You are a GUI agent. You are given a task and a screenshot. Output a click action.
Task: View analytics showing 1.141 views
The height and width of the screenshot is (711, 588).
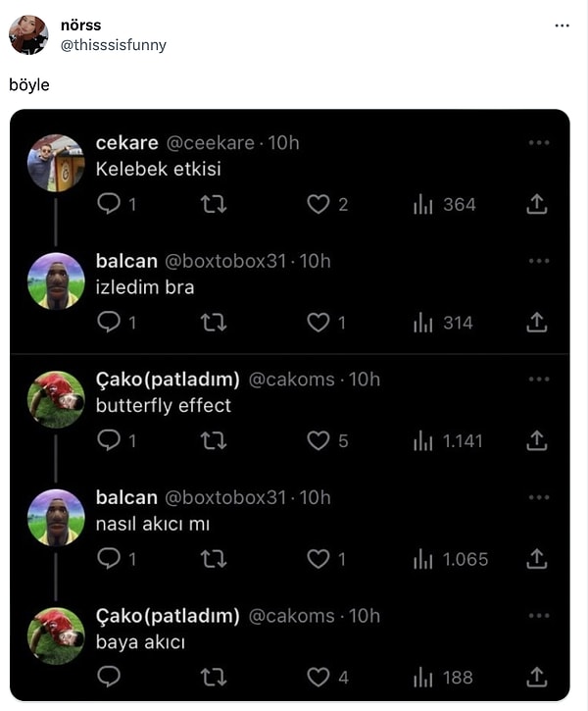point(448,441)
